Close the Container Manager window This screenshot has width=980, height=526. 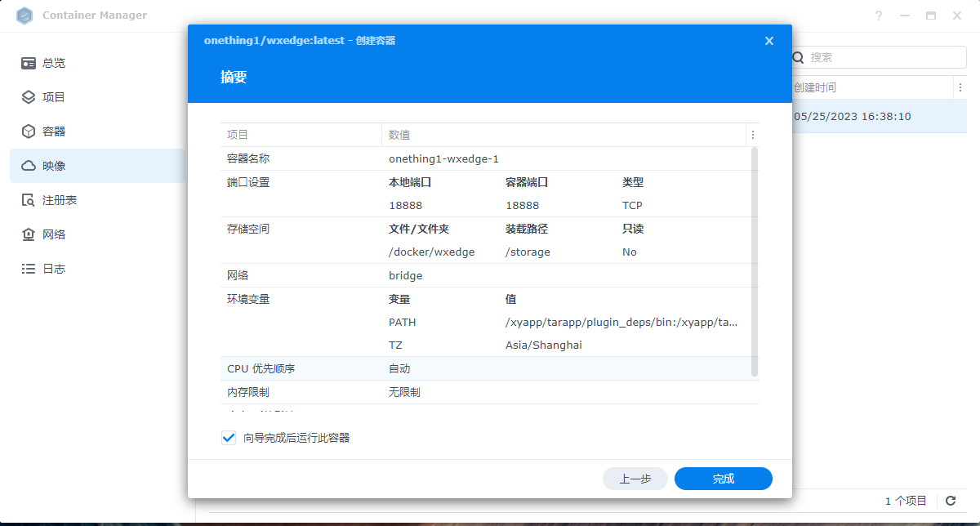point(957,16)
